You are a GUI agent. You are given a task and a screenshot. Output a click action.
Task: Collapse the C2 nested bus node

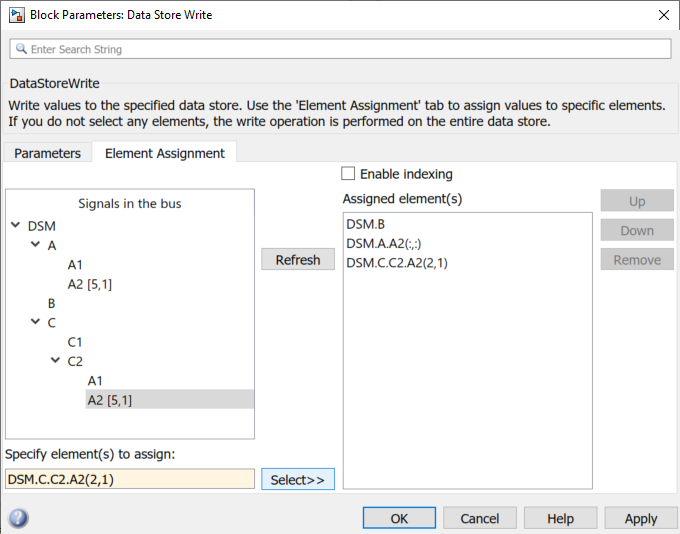coord(55,361)
